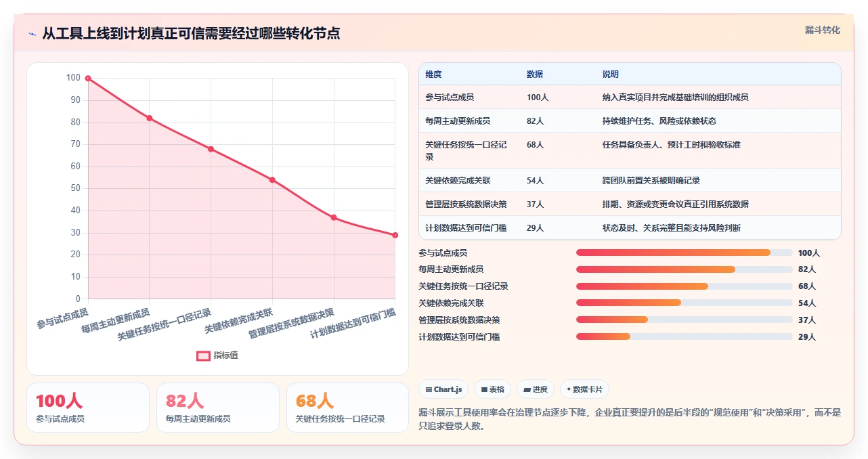Click the 关键依赖完成关联 progress bar
The height and width of the screenshot is (459, 868).
tap(684, 303)
